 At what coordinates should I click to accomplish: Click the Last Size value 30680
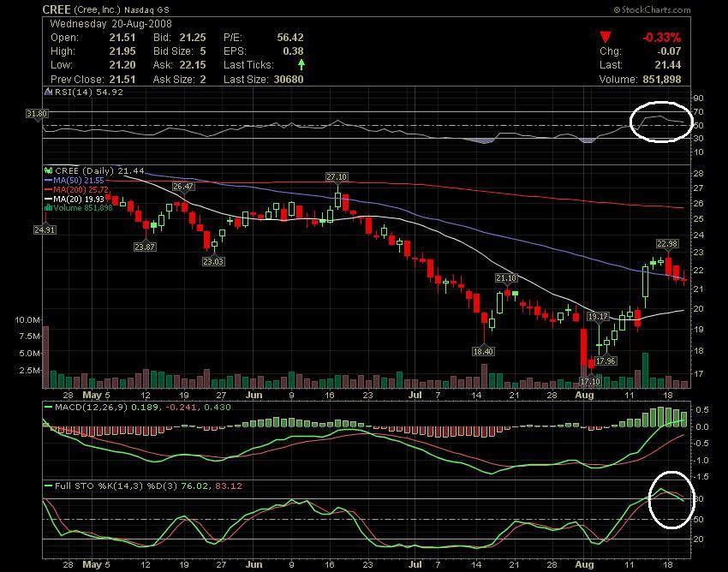pyautogui.click(x=289, y=80)
